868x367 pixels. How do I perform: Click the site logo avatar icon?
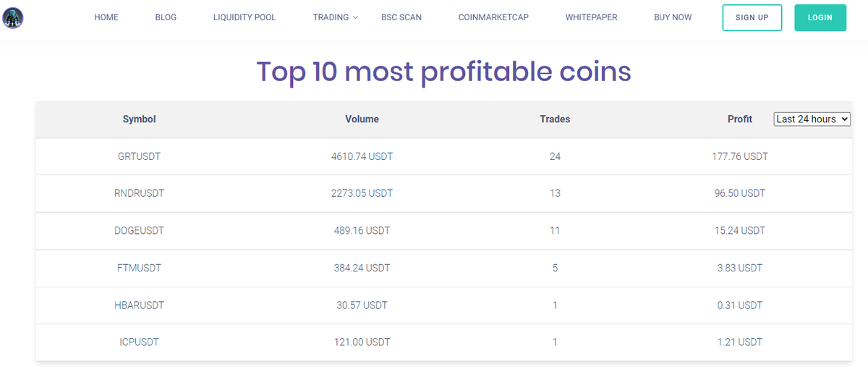tap(13, 17)
